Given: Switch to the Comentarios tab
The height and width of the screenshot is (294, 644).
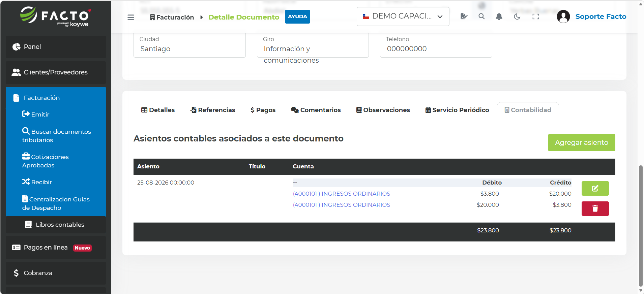Looking at the screenshot, I should (x=316, y=110).
